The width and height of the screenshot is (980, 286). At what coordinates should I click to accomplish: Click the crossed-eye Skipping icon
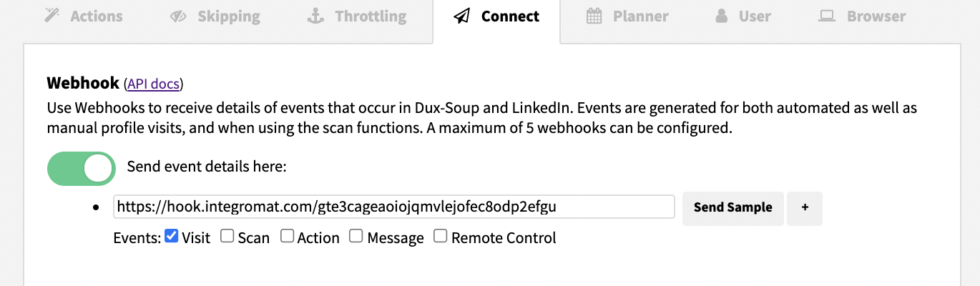[x=179, y=16]
